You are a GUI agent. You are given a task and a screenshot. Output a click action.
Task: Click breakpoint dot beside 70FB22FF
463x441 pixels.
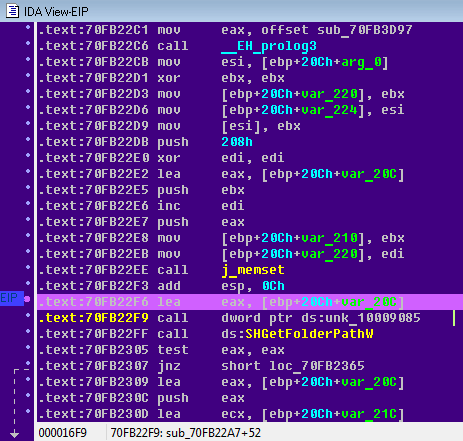tap(28, 331)
